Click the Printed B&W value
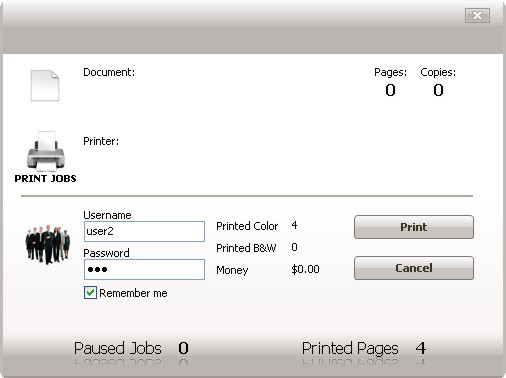Viewport: 506px width, 378px height. 294,247
